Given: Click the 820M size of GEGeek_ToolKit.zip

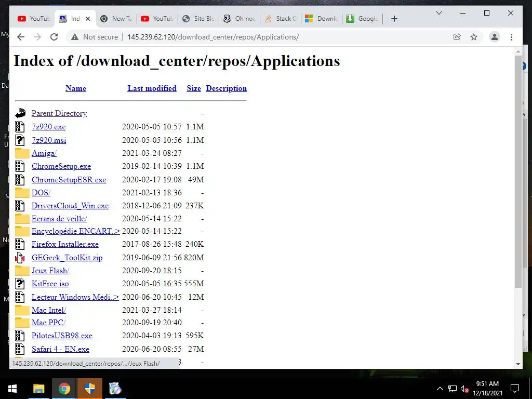Looking at the screenshot, I should pyautogui.click(x=194, y=258).
